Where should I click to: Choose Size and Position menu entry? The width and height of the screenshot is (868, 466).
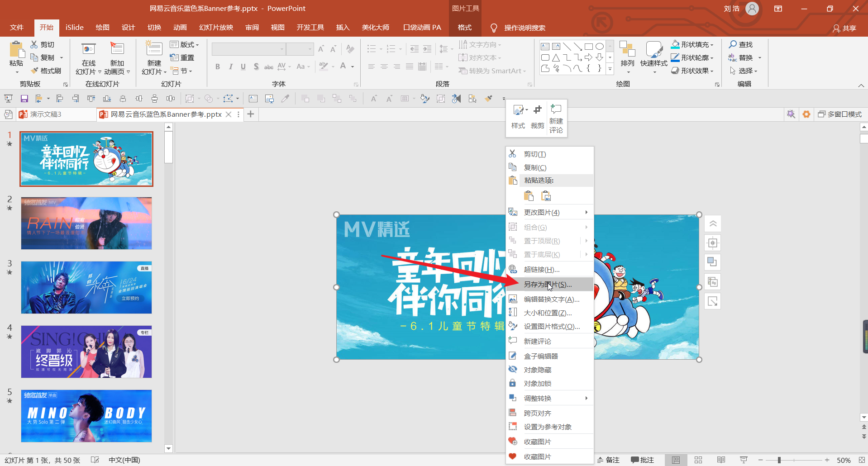pyautogui.click(x=549, y=313)
